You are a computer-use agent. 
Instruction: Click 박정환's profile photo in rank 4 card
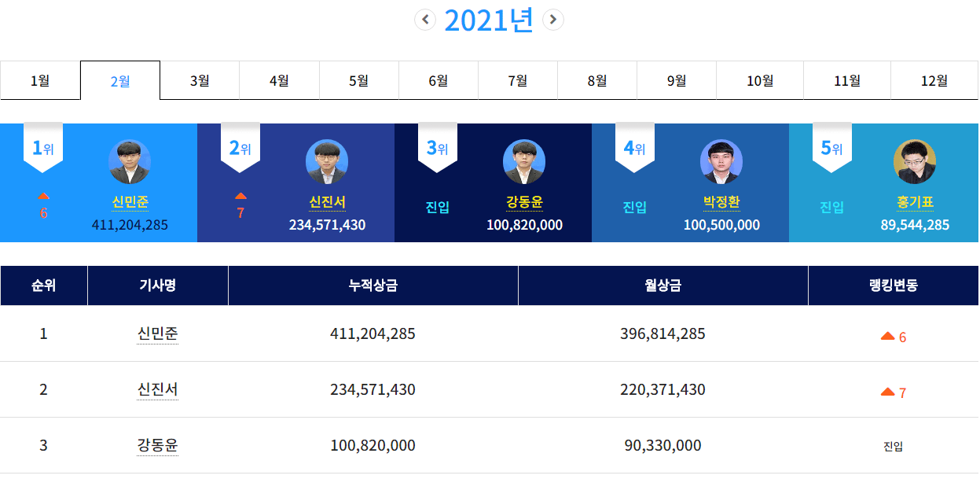click(721, 162)
